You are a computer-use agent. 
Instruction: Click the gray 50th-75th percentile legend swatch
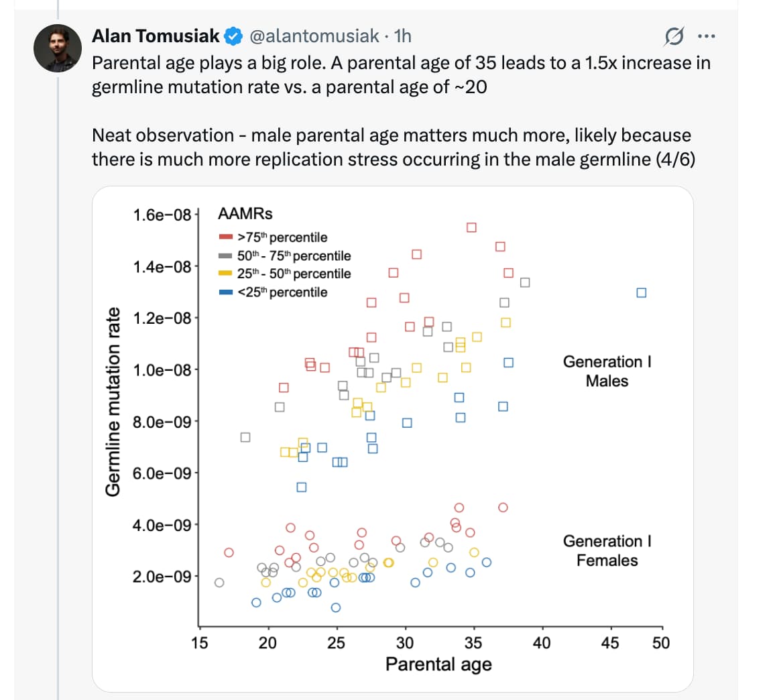(226, 255)
